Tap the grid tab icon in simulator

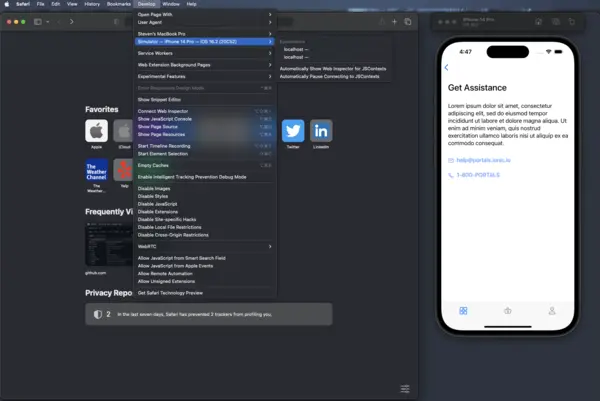click(x=463, y=311)
